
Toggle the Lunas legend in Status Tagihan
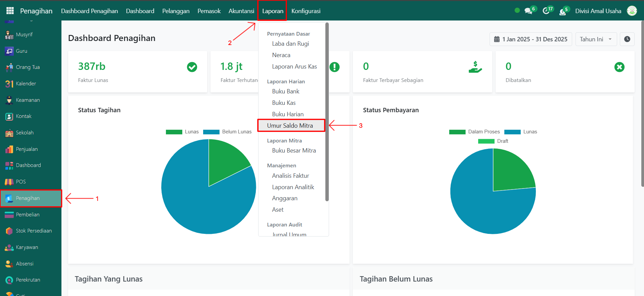pyautogui.click(x=182, y=132)
